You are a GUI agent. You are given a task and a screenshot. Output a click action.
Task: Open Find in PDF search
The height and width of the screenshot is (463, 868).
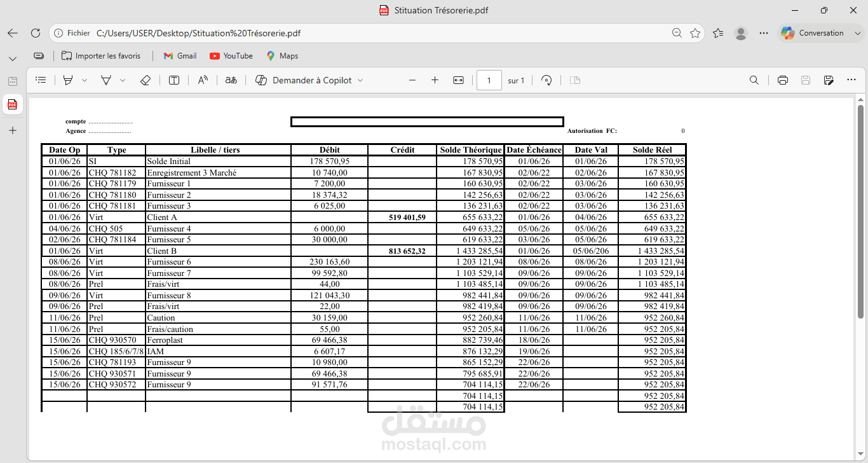click(x=754, y=80)
